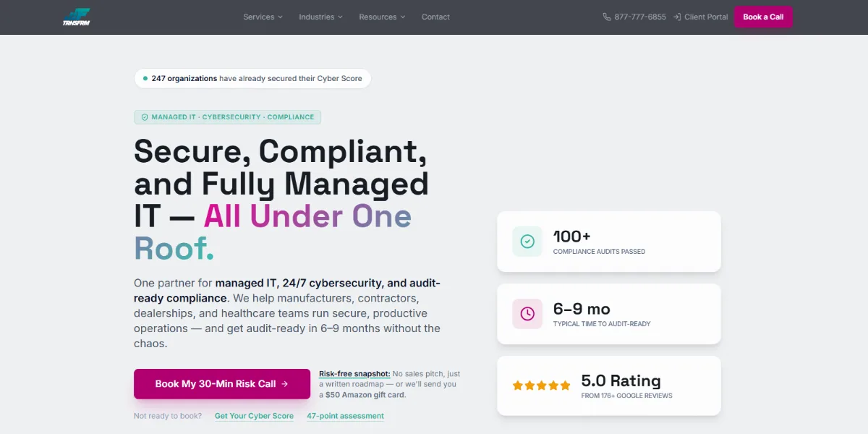
Task: Click the Book a Call button
Action: [763, 17]
